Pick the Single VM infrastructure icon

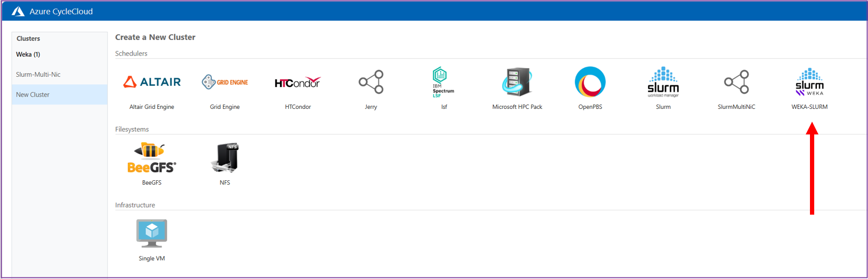click(152, 234)
